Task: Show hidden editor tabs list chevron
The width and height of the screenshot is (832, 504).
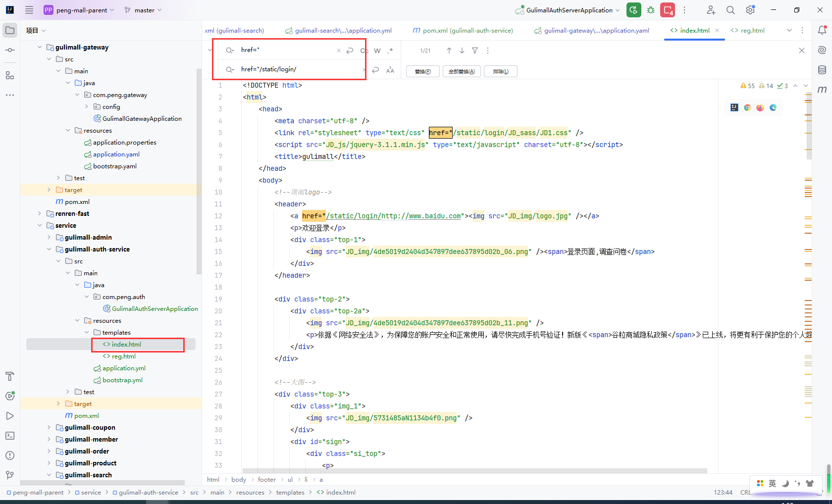Action: 789,30
